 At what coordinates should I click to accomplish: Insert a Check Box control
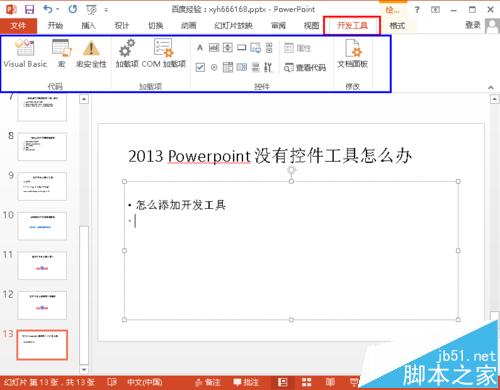200,67
